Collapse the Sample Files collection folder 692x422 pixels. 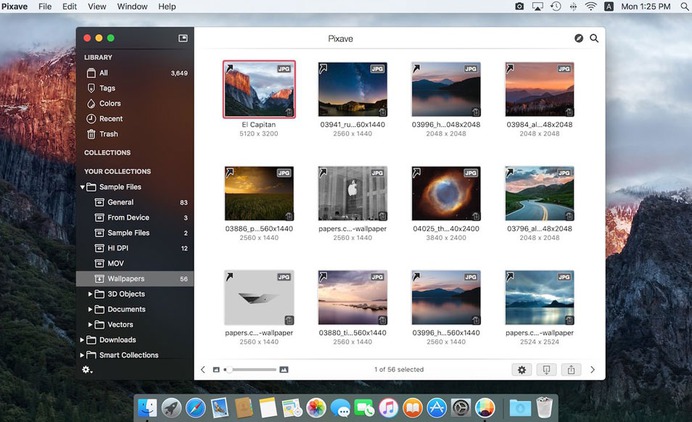[x=81, y=187]
